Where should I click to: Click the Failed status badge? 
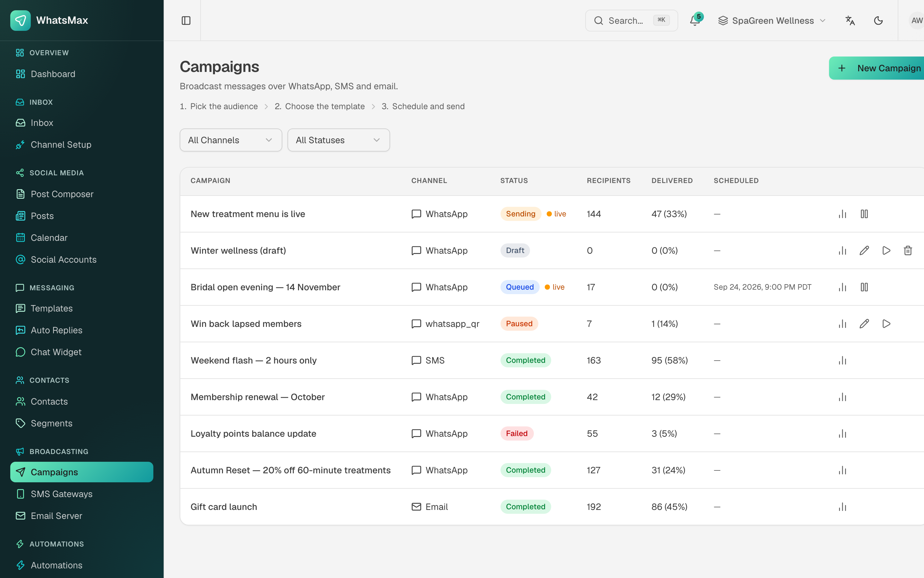[x=517, y=433]
